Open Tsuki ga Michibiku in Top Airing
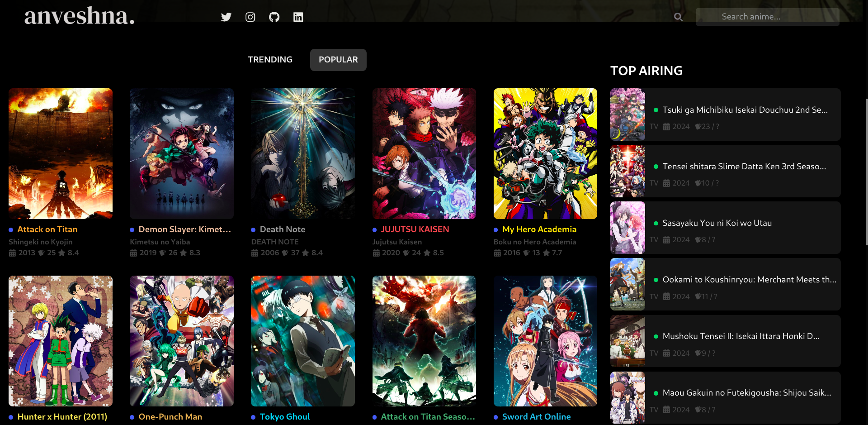868x425 pixels. [x=745, y=110]
